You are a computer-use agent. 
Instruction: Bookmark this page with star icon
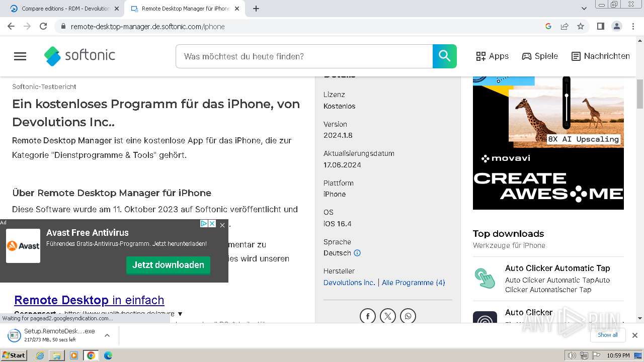tap(581, 26)
